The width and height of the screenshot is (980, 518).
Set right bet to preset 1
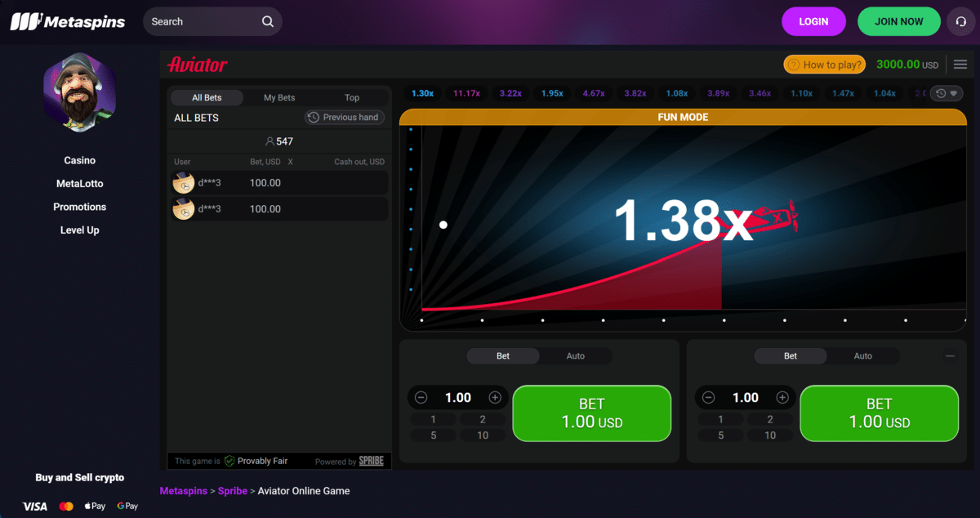[x=721, y=420]
